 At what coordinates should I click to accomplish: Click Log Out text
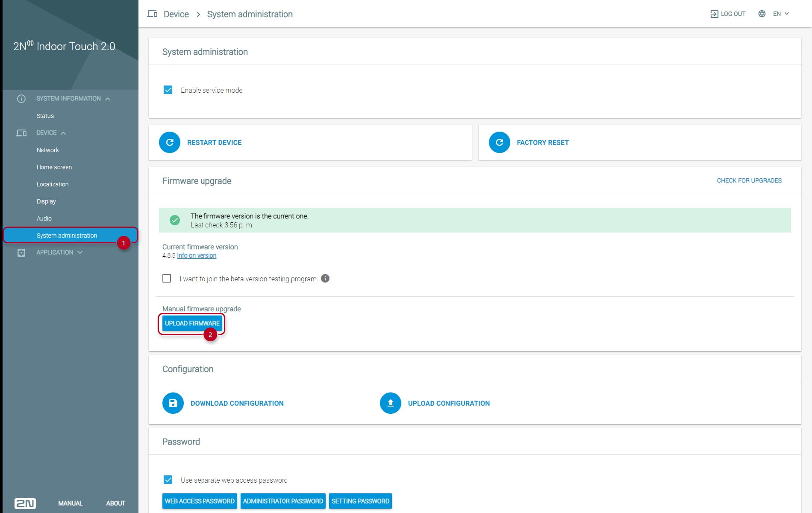coord(733,14)
